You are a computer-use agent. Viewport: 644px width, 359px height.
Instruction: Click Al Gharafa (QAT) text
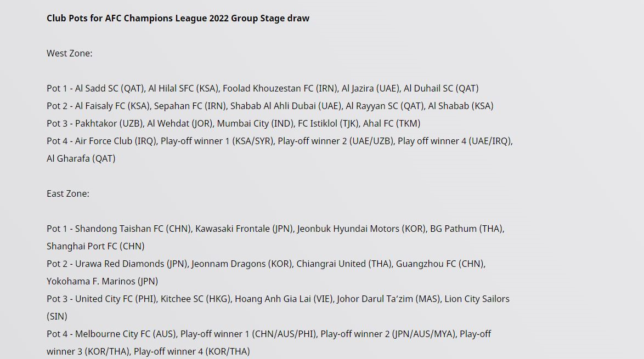[81, 158]
